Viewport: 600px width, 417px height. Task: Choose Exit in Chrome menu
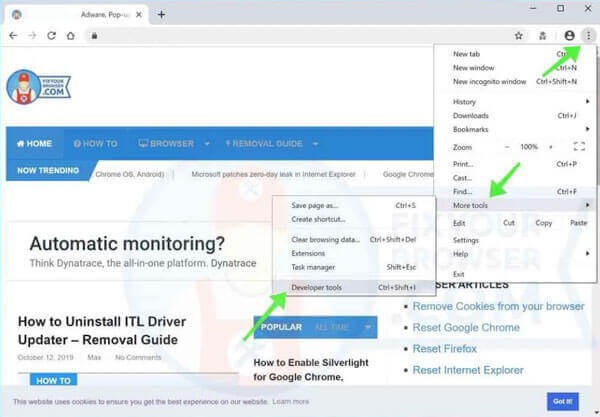[515, 274]
